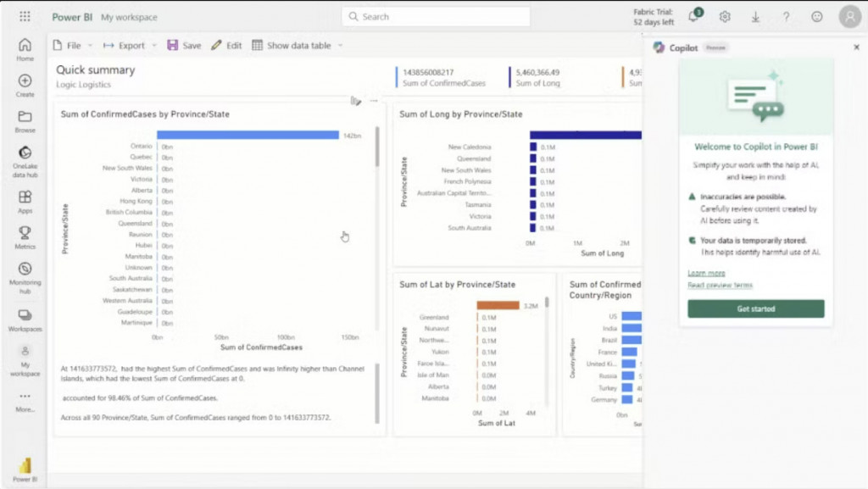Click the Sum of ConfirmedCases card value
This screenshot has height=489, width=868.
click(428, 73)
